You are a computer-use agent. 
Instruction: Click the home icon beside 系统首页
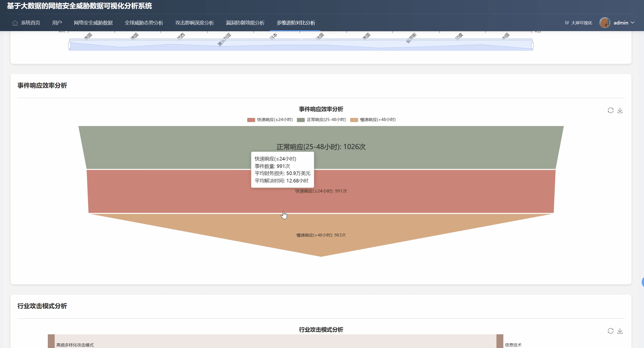pyautogui.click(x=15, y=23)
